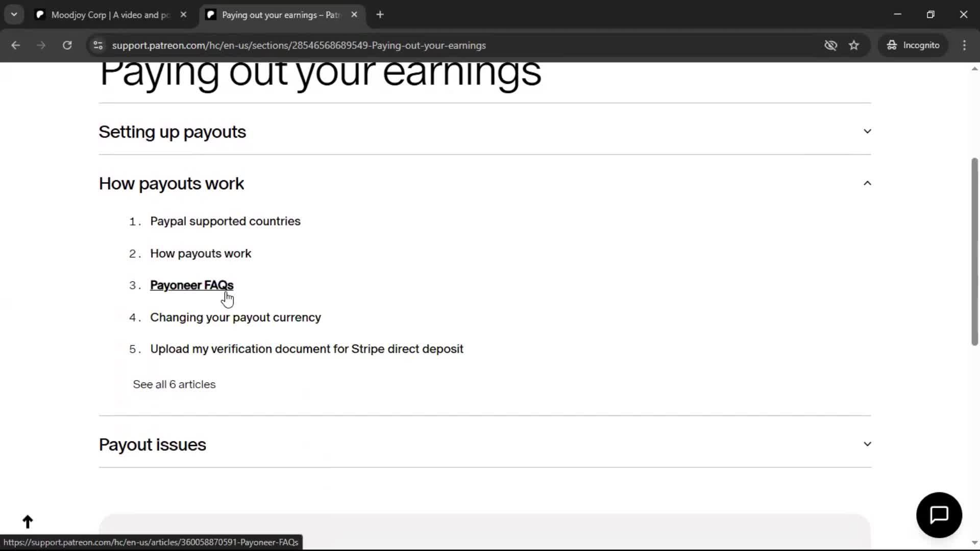The width and height of the screenshot is (980, 551).
Task: Open the tab search dropdown arrow
Action: pyautogui.click(x=14, y=15)
